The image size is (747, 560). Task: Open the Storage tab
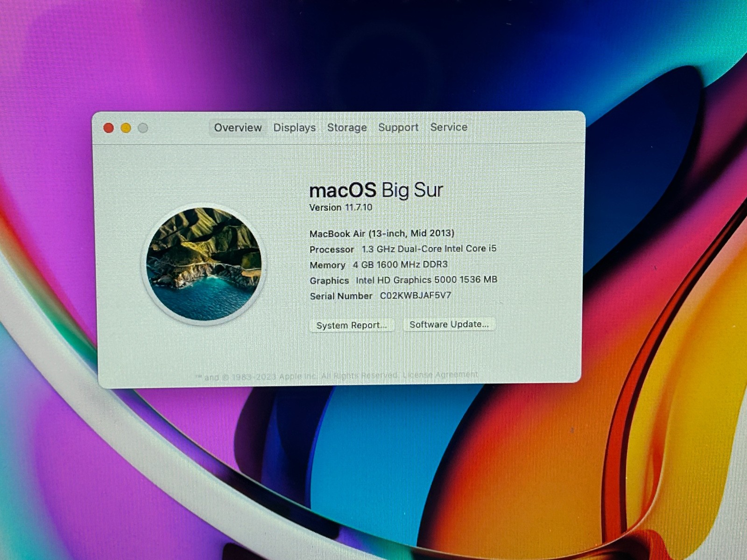coord(347,127)
